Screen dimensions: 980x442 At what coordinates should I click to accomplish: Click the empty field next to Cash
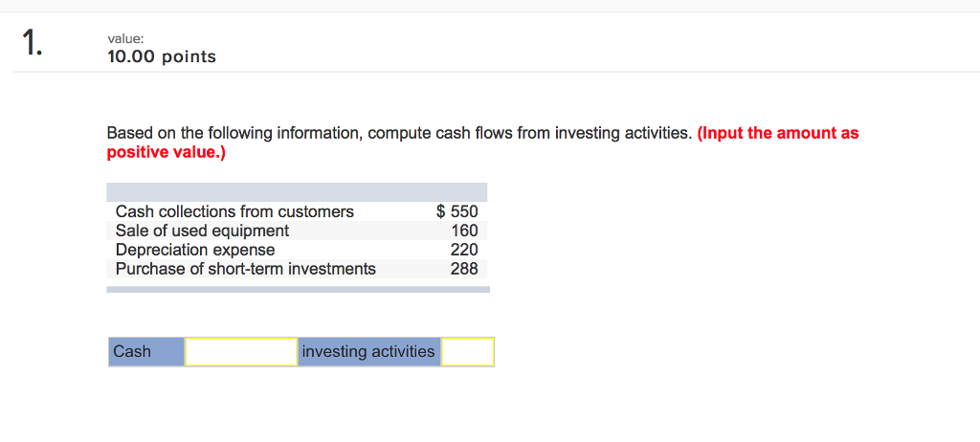point(240,351)
